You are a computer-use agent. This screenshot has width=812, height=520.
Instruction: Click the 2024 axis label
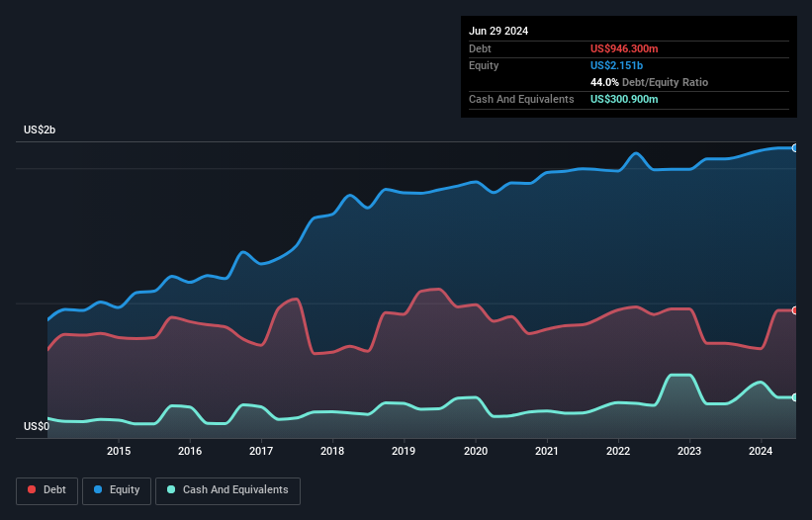[761, 451]
